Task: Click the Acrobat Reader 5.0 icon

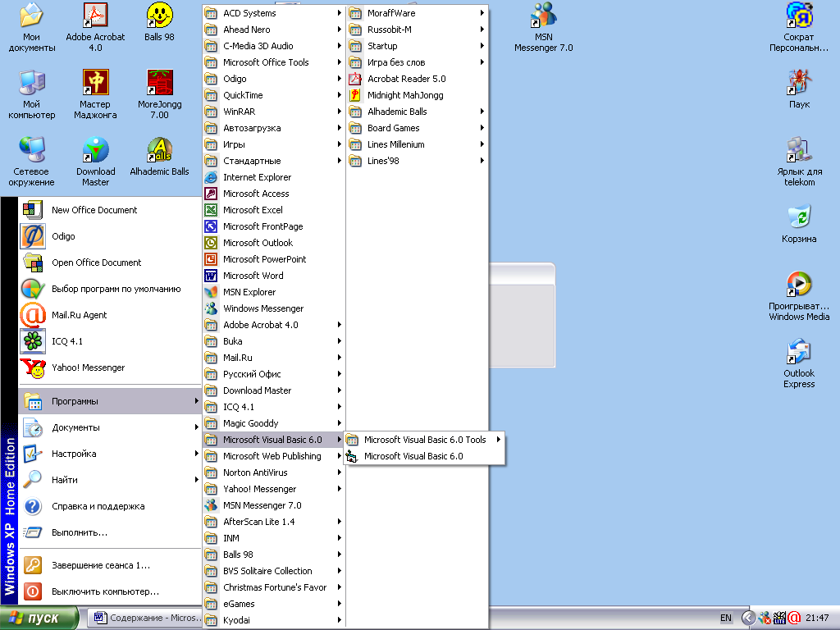Action: (354, 79)
